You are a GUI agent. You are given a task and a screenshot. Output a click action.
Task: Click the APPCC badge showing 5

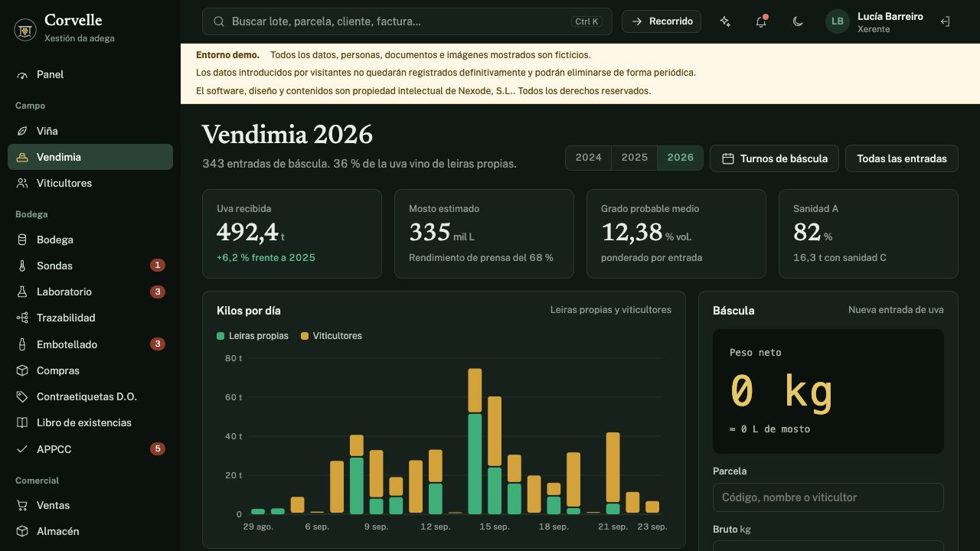[x=158, y=449]
